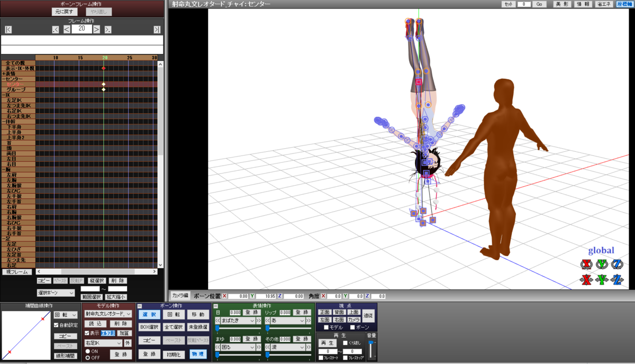This screenshot has width=635, height=364.
Task: Next other morph (>> beside 涙)
Action: [309, 347]
